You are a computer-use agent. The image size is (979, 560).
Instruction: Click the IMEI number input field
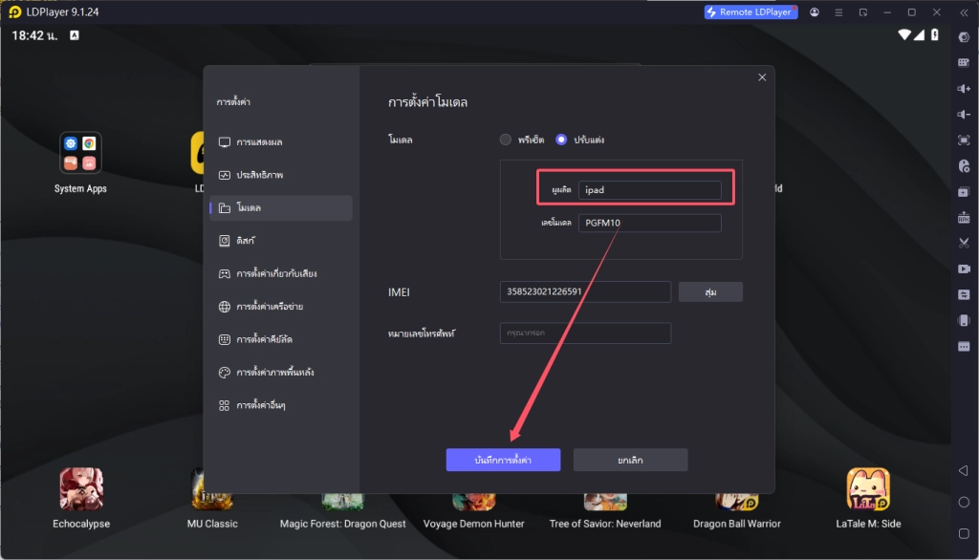(x=585, y=291)
